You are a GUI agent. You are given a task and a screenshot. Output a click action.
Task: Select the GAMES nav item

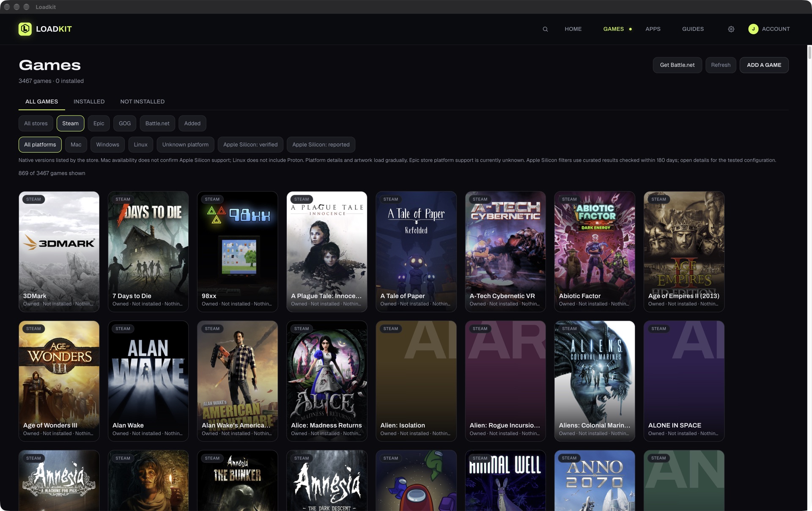coord(613,29)
